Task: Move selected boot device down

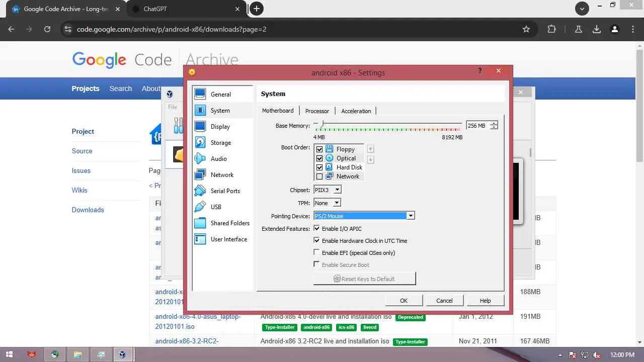Action: click(x=371, y=160)
